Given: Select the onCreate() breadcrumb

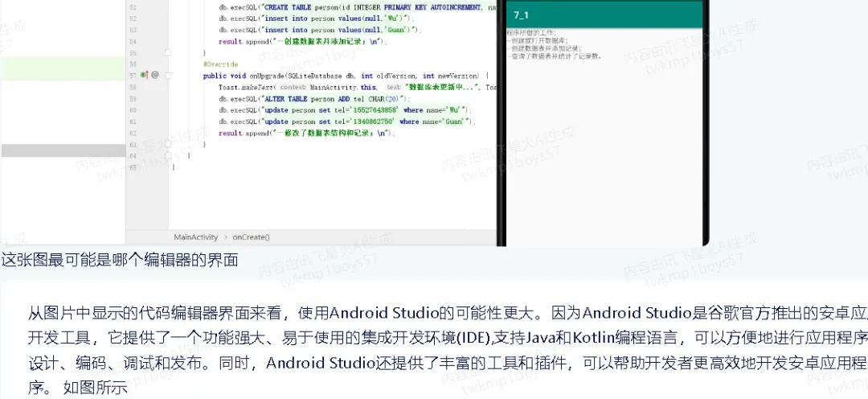Looking at the screenshot, I should (x=252, y=237).
